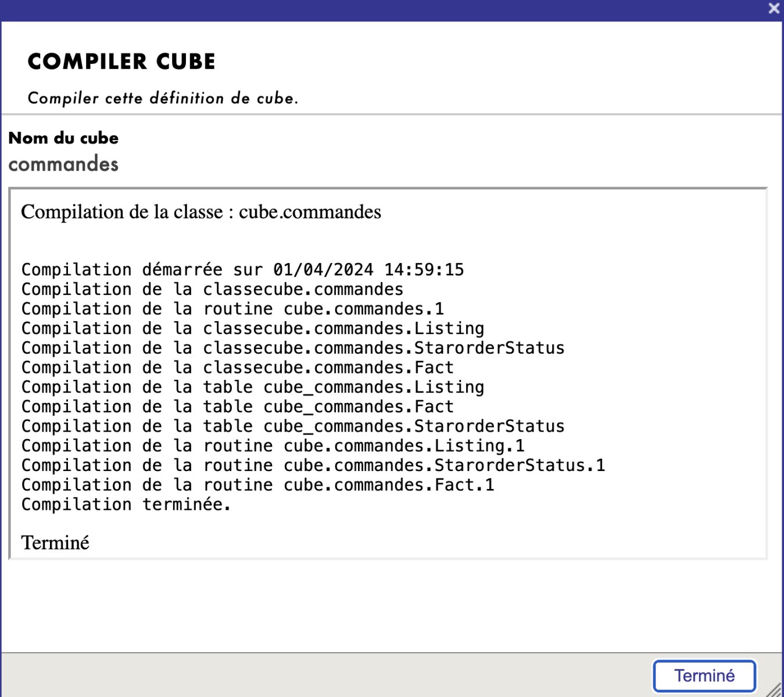784x697 pixels.
Task: Click the COMPILER CUBE dialog title
Action: coord(121,62)
